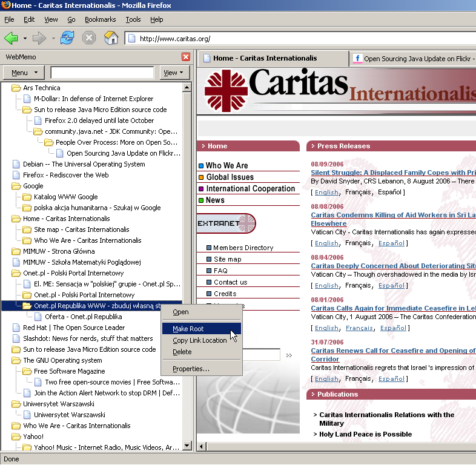Click folder icon of Uniwersytet Warszawski parent
Image resolution: width=476 pixels, height=465 pixels.
[16, 404]
